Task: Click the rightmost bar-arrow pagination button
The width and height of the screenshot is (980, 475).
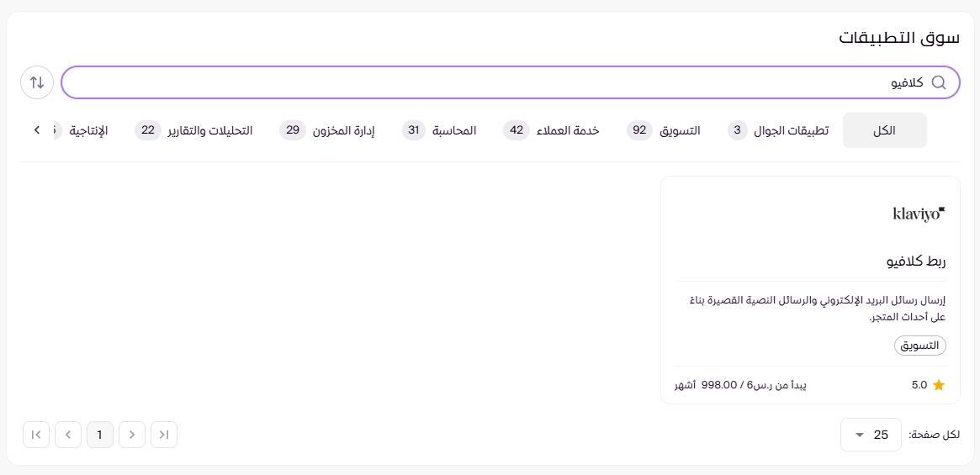Action: click(164, 435)
